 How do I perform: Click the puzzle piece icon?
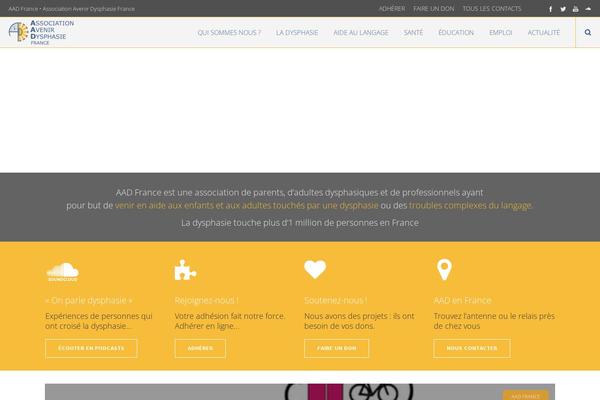click(185, 270)
